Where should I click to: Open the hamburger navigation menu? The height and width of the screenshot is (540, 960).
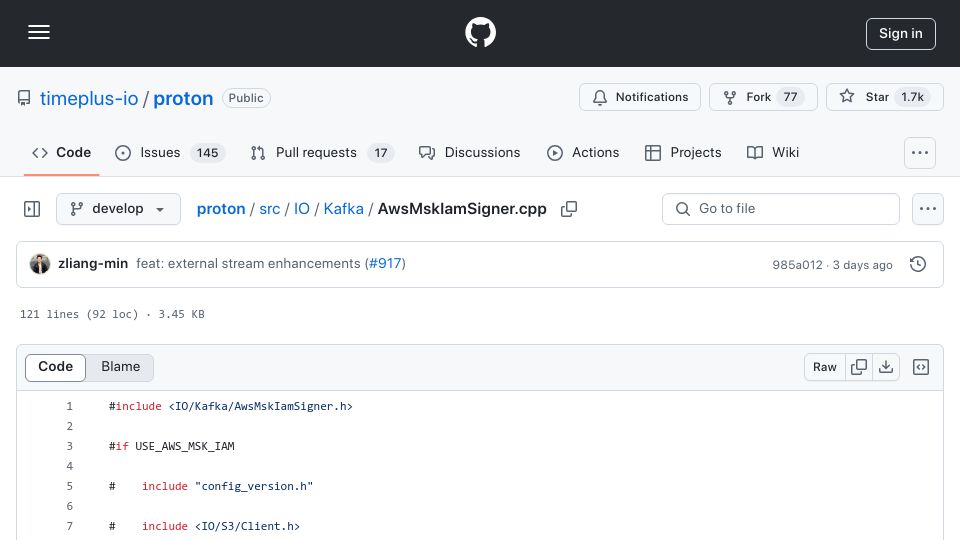coord(39,32)
